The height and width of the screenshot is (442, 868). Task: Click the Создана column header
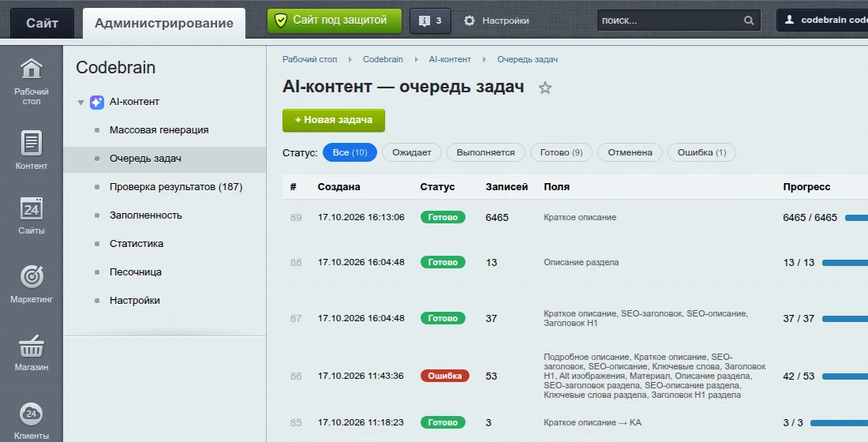pyautogui.click(x=339, y=186)
